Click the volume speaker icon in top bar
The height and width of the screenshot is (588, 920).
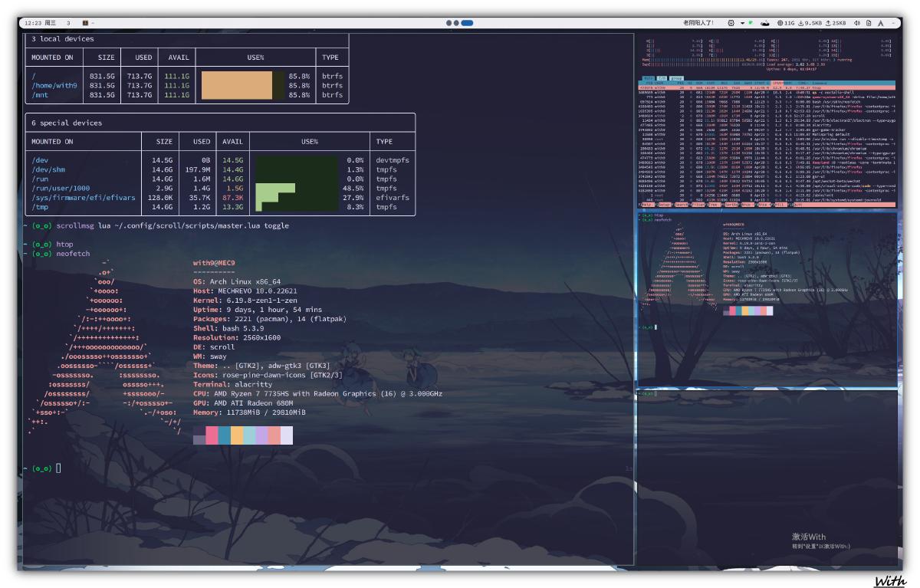(x=857, y=23)
